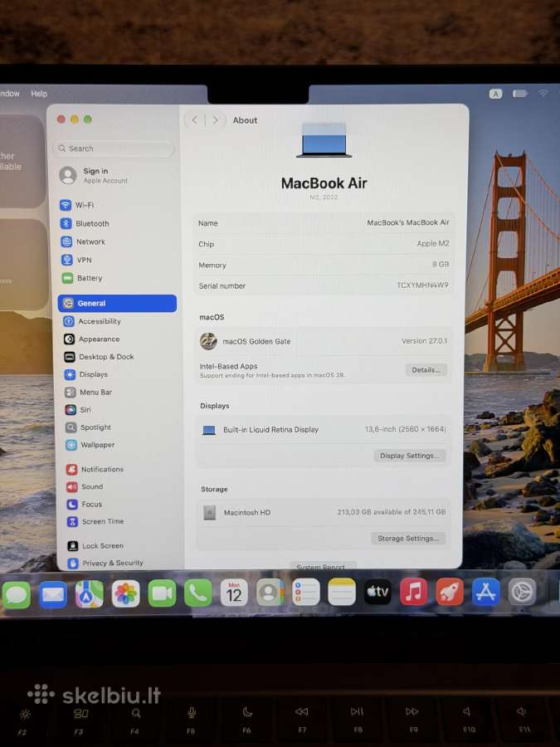The image size is (560, 747).
Task: Open the Help menu
Action: coord(39,94)
